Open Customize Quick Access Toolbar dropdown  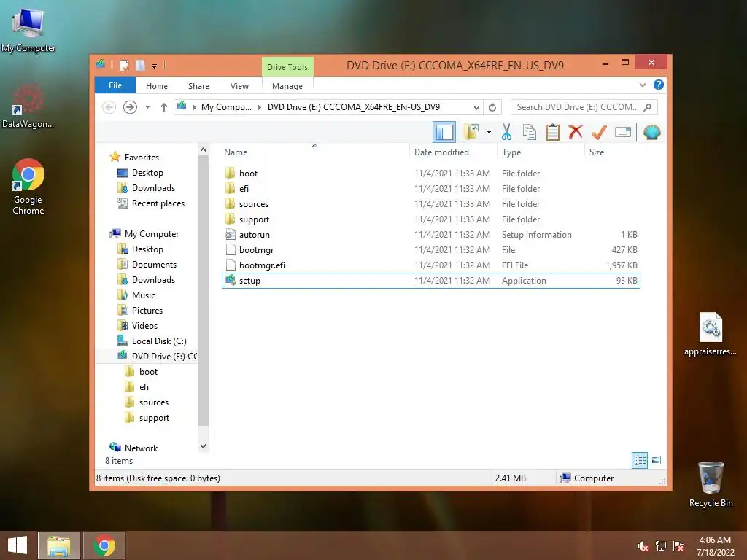[155, 66]
